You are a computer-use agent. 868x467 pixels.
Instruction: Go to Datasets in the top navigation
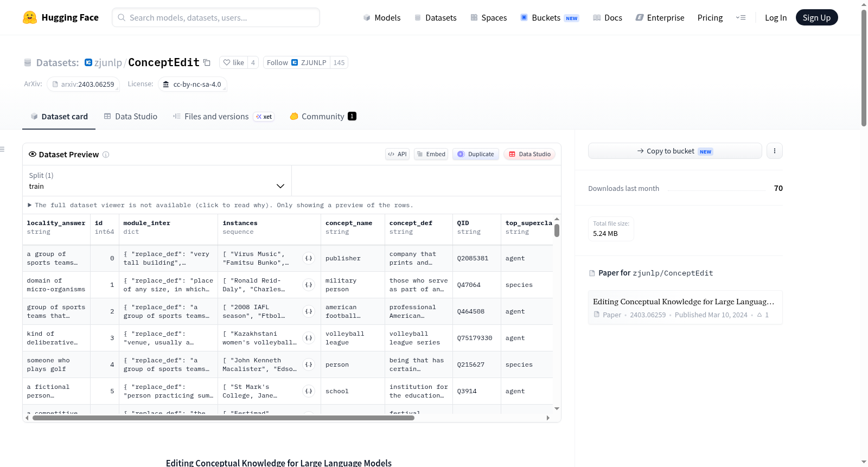point(436,17)
